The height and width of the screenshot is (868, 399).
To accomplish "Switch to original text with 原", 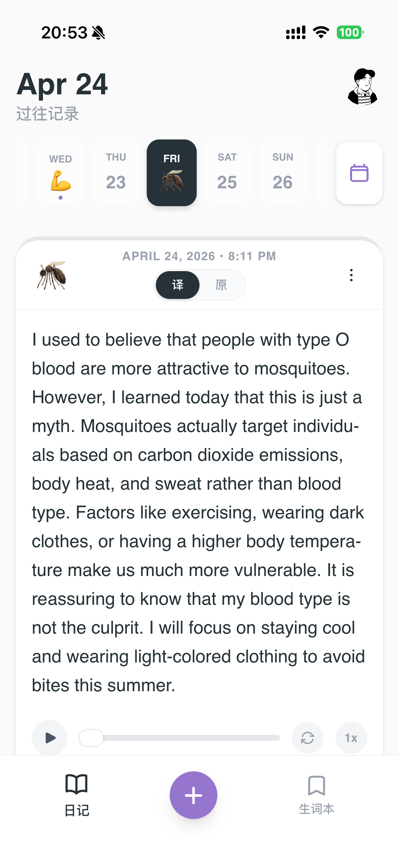I will 221,285.
